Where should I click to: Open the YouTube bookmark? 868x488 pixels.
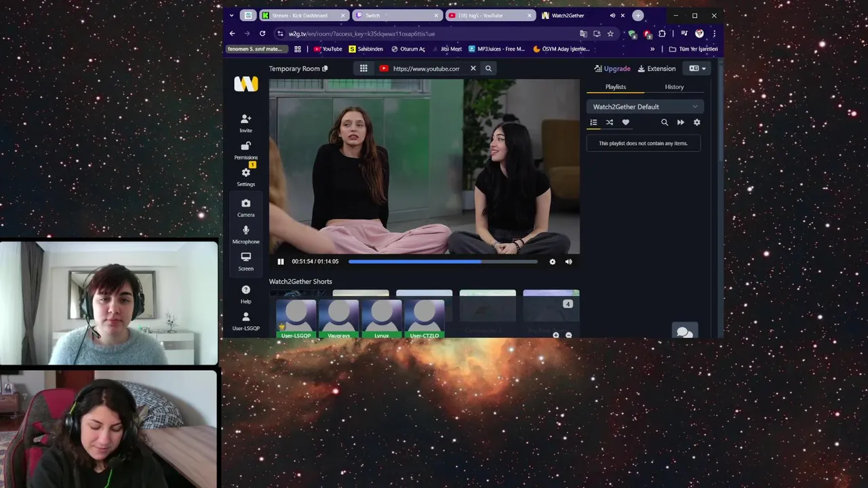pos(328,49)
